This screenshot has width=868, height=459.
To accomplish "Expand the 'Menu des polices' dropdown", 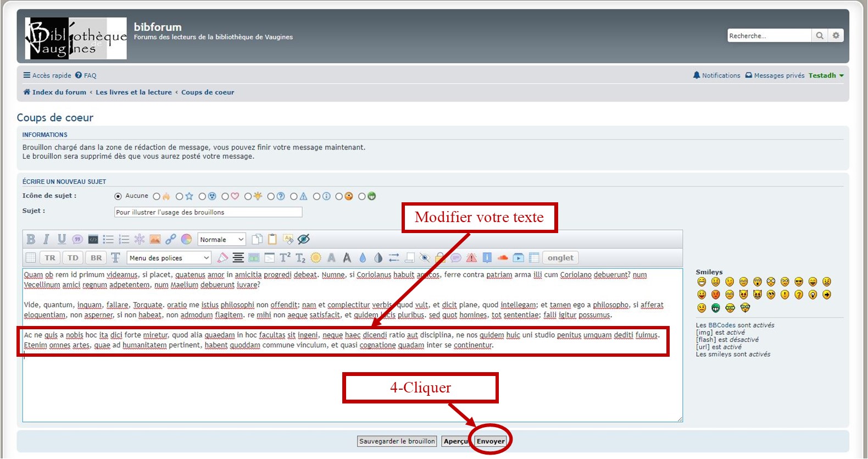I will [x=169, y=258].
